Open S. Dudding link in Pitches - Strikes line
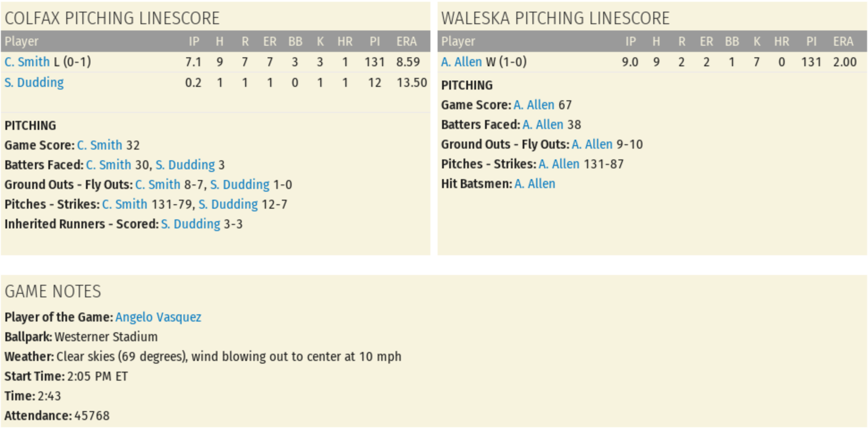 [x=228, y=204]
